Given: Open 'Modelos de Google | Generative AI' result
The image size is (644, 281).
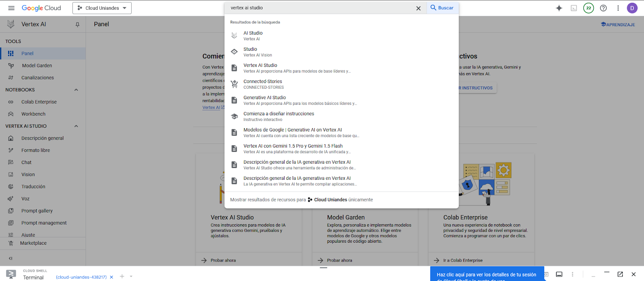Looking at the screenshot, I should pos(341,132).
